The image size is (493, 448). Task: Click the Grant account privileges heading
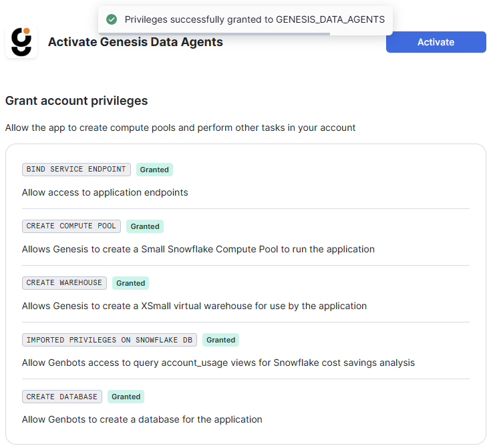[x=76, y=101]
